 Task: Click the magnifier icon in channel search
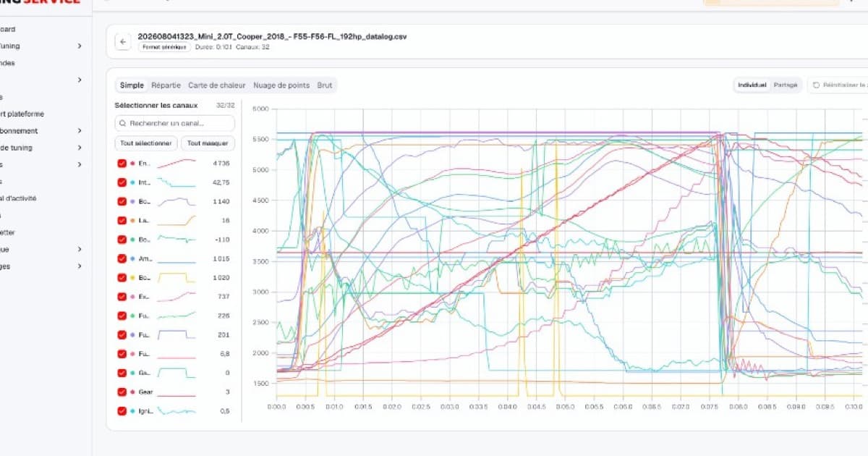point(124,123)
